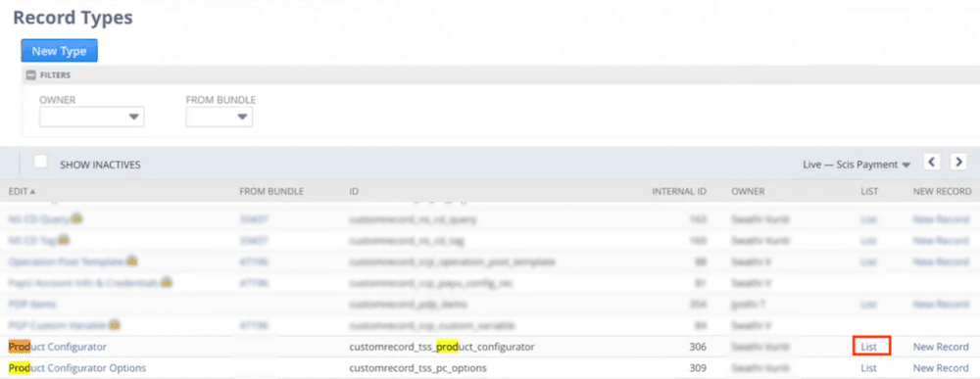
Task: Click lock icon beside PGP Custom Variable
Action: [x=115, y=325]
